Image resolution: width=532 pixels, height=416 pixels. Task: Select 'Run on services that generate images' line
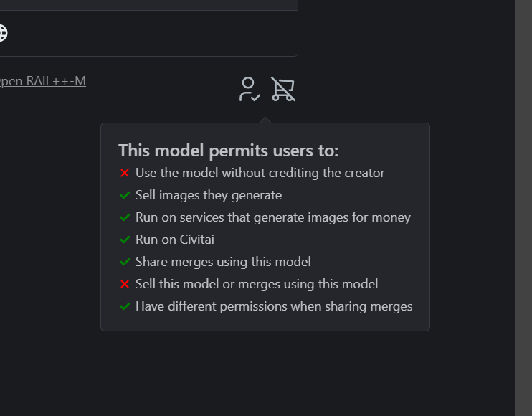point(273,217)
